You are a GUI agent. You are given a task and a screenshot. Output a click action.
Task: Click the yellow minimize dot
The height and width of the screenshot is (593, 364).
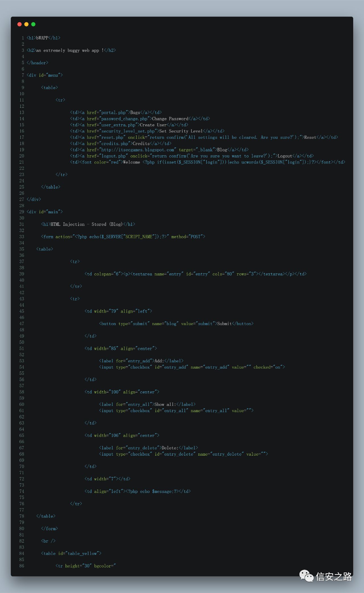click(x=26, y=24)
